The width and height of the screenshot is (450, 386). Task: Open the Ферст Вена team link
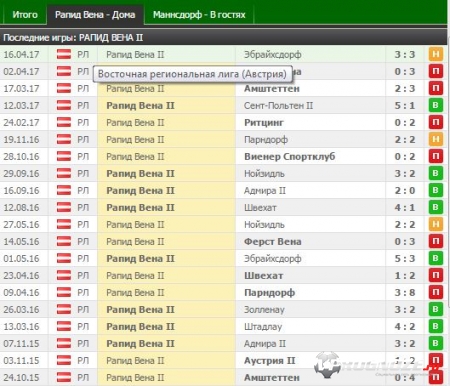click(x=273, y=242)
